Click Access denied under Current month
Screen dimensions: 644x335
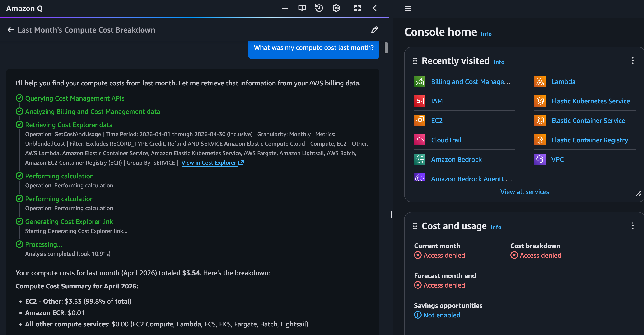pyautogui.click(x=439, y=255)
